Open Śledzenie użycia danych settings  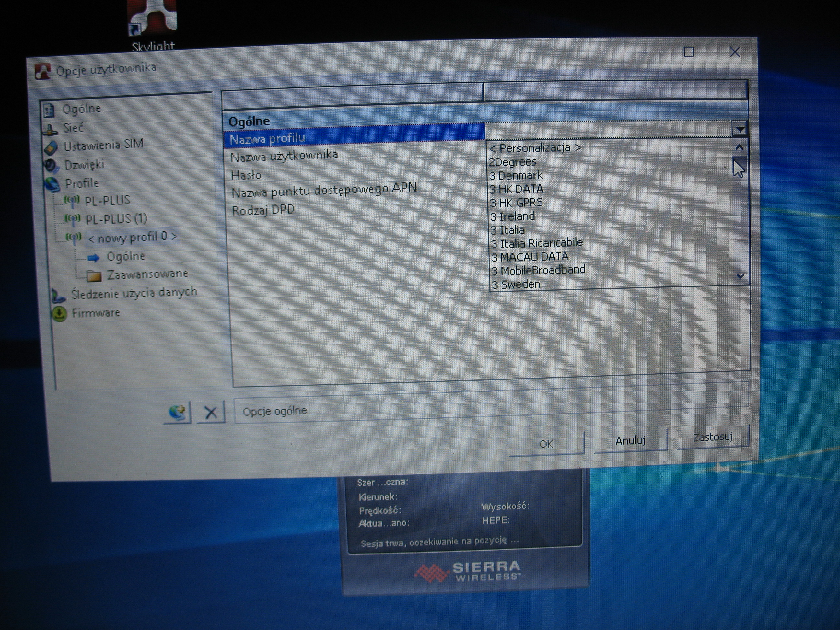pyautogui.click(x=134, y=293)
